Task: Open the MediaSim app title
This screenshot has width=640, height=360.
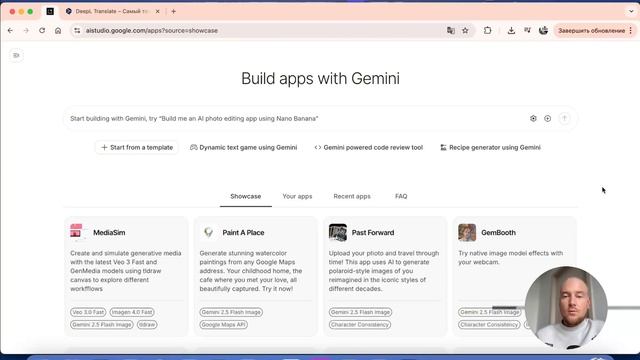Action: [109, 232]
